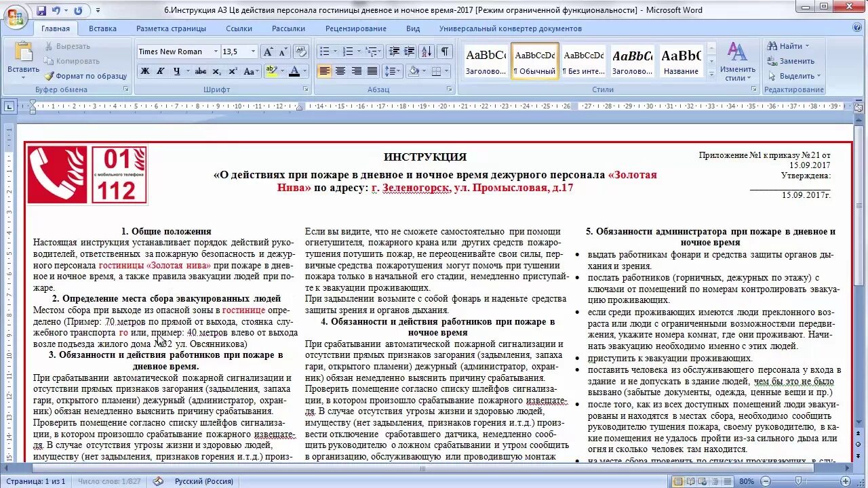This screenshot has height=488, width=868.
Task: Toggle subscript formatting
Action: click(216, 71)
